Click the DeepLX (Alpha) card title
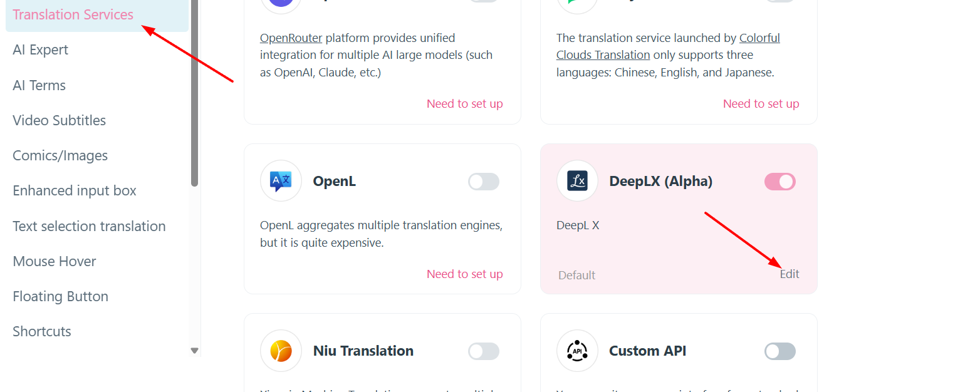980x392 pixels. point(661,182)
